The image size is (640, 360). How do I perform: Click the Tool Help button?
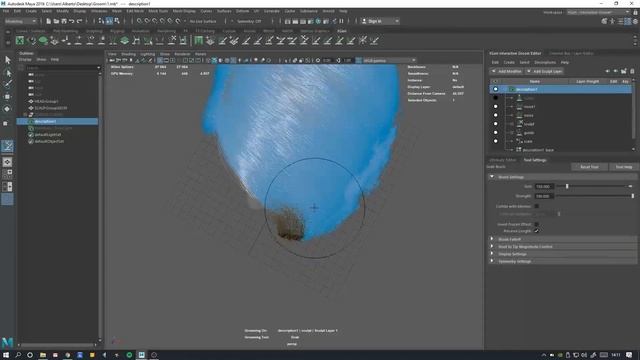click(x=623, y=167)
